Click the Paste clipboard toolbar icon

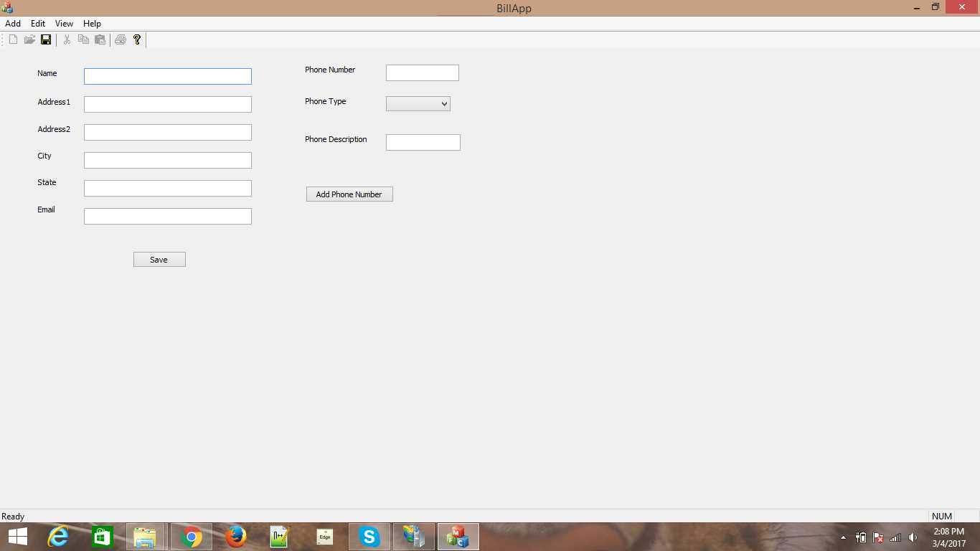100,39
